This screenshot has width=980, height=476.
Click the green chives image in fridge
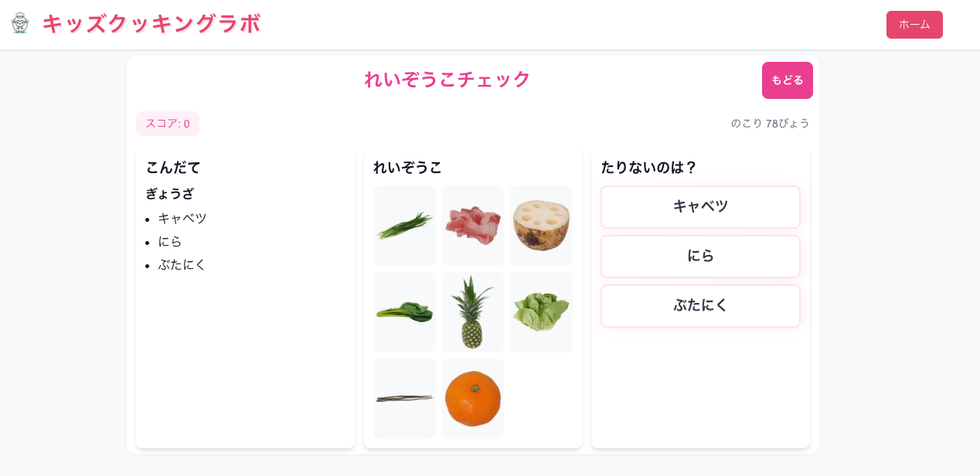point(404,226)
